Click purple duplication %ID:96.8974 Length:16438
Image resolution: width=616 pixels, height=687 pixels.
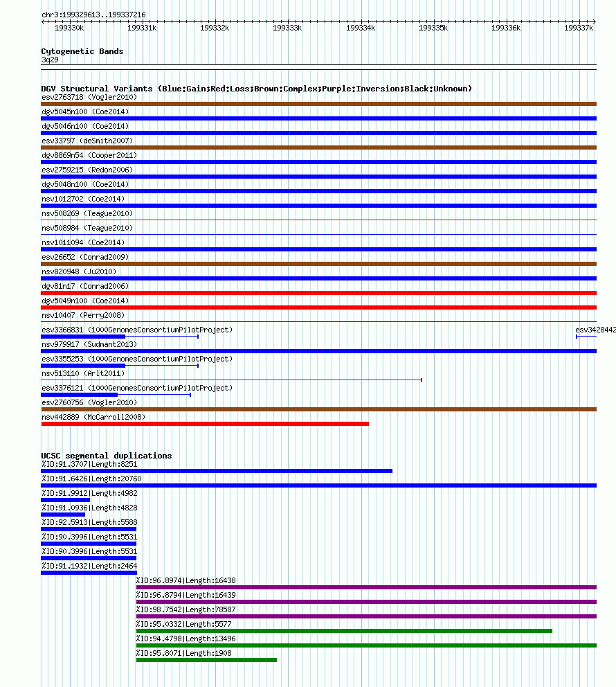186,580
